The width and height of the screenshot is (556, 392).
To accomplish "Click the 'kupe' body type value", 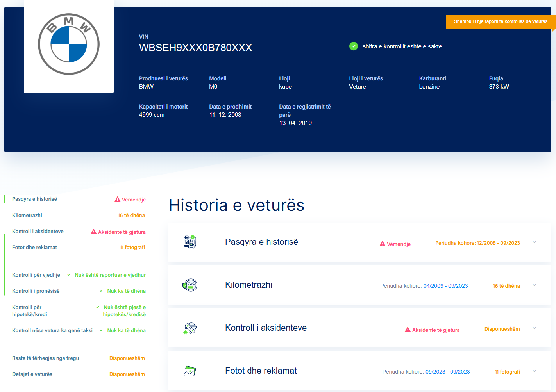I will point(285,87).
